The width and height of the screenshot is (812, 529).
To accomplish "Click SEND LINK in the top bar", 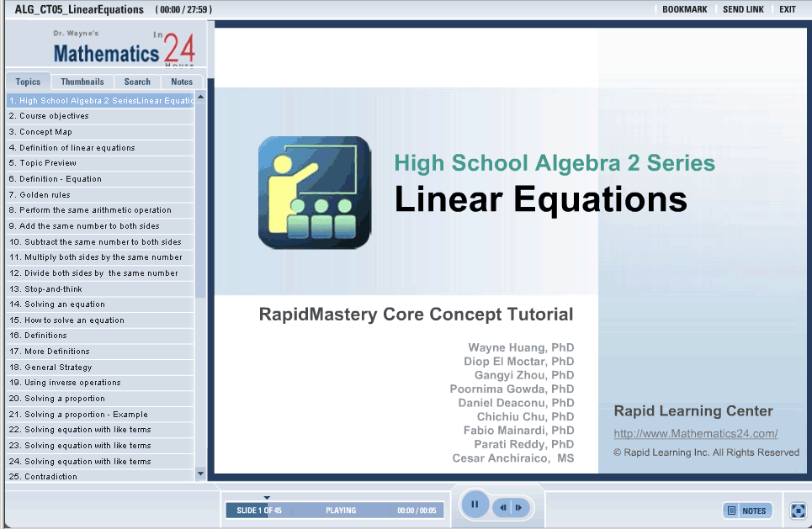I will tap(743, 9).
